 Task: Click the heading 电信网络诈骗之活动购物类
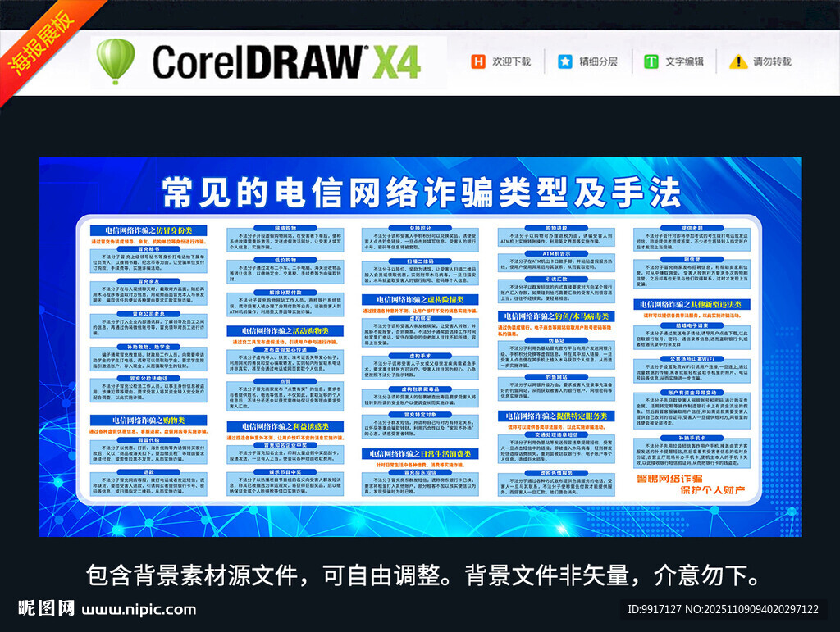285,331
